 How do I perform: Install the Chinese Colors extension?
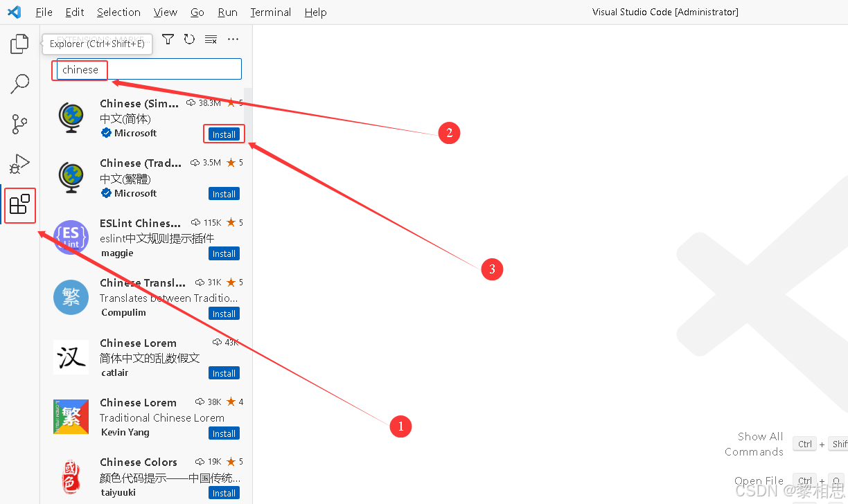pyautogui.click(x=224, y=493)
